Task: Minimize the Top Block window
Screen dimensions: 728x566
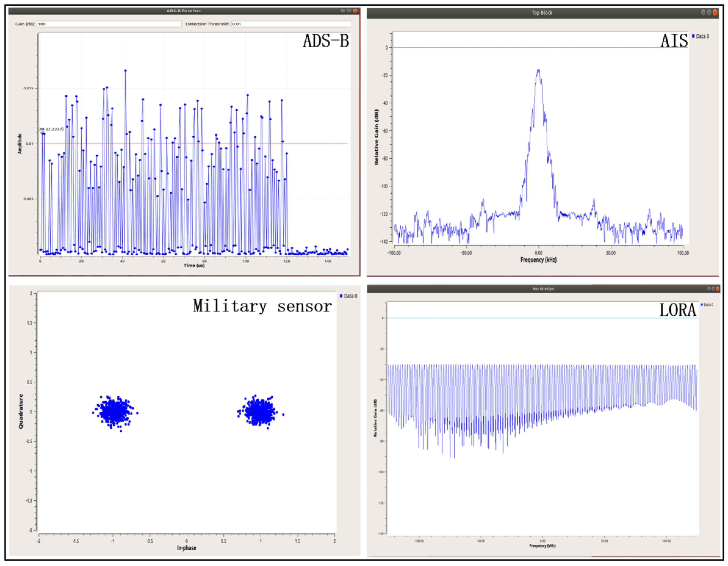Action: (703, 13)
